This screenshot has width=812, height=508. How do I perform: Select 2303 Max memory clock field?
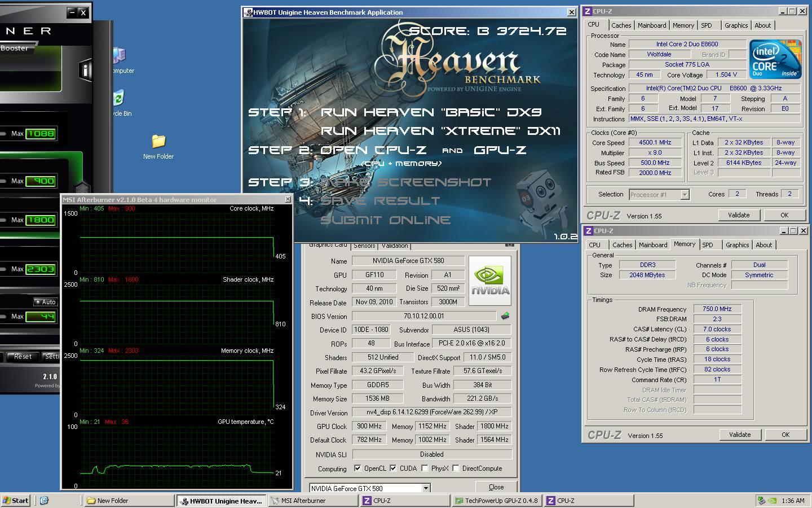[x=41, y=269]
